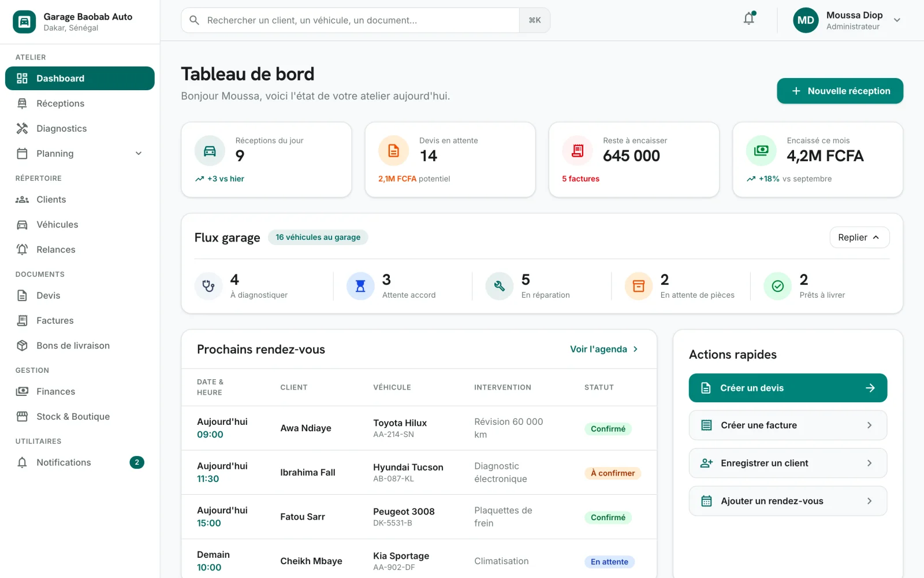Click Peugeot 3008 vehicle cell
The width and height of the screenshot is (924, 578).
click(404, 517)
